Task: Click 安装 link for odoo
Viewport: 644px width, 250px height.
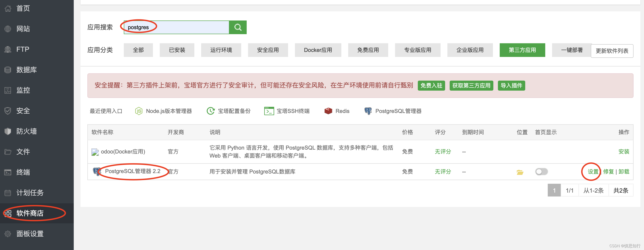Action: [x=624, y=152]
